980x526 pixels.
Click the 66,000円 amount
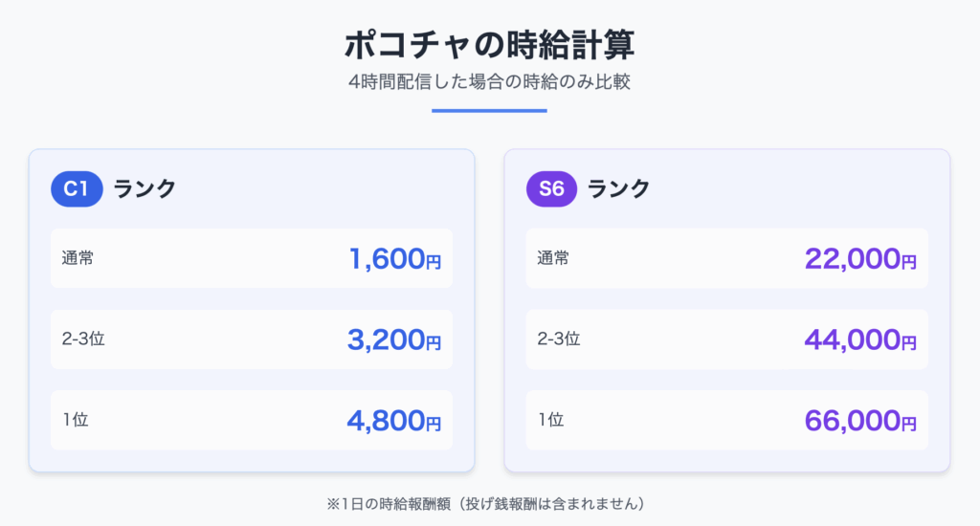coord(860,421)
